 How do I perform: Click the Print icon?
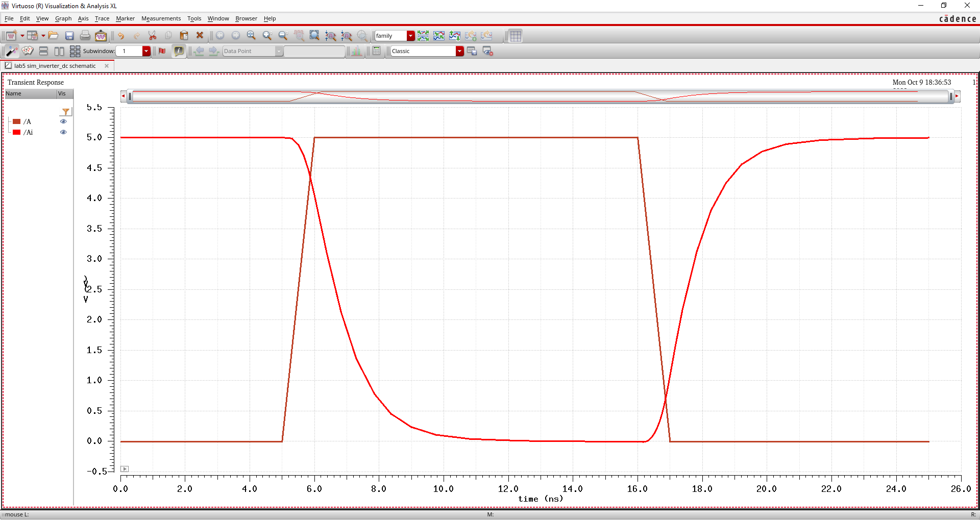pyautogui.click(x=85, y=36)
